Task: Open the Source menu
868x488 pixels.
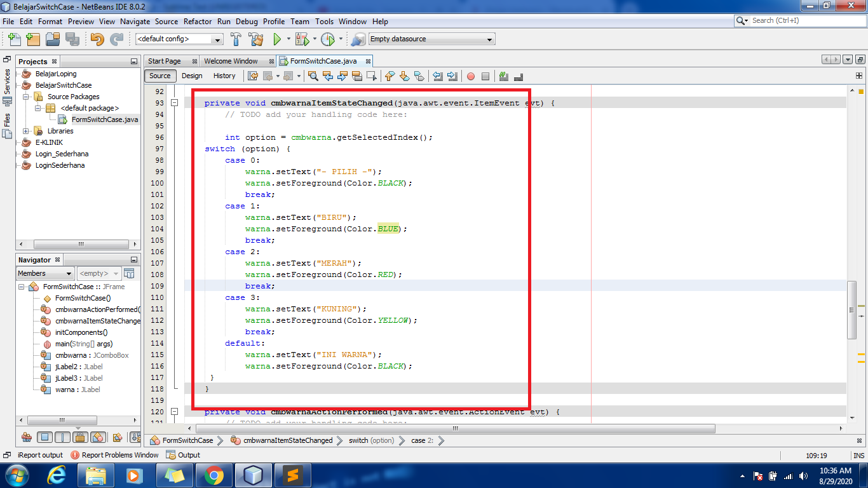Action: click(x=166, y=21)
